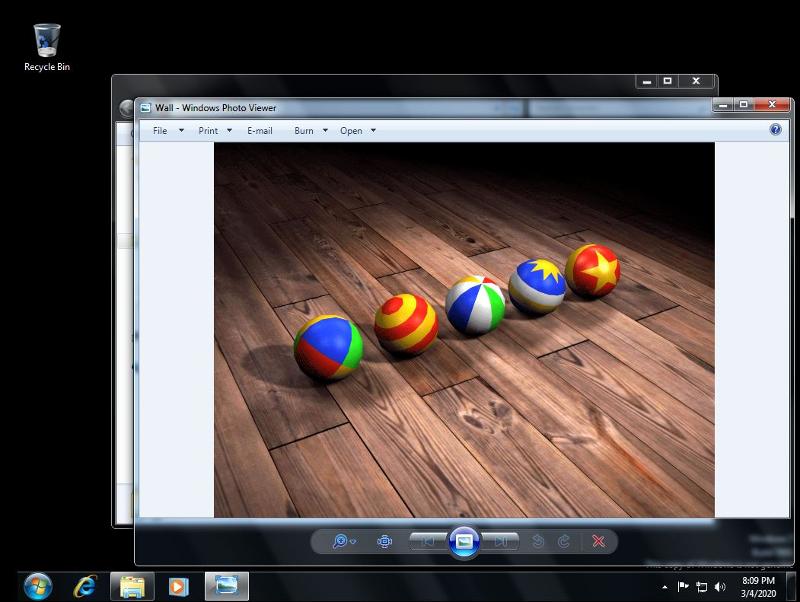
Task: Click the Show desktop button
Action: click(791, 586)
